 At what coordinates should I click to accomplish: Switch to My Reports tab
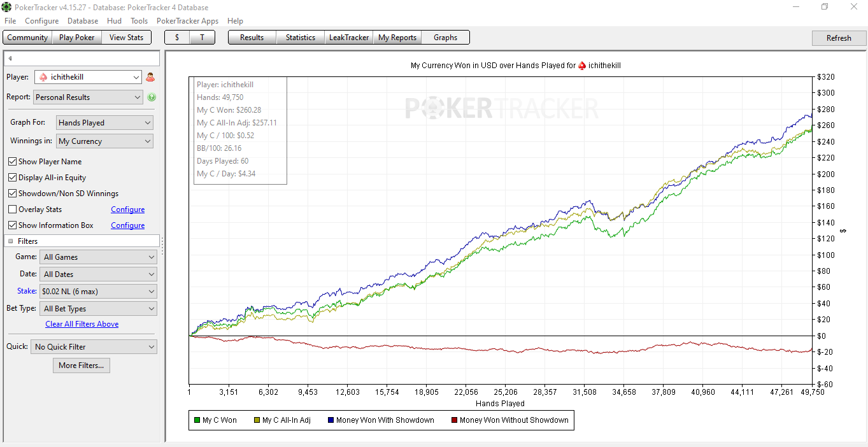(397, 38)
